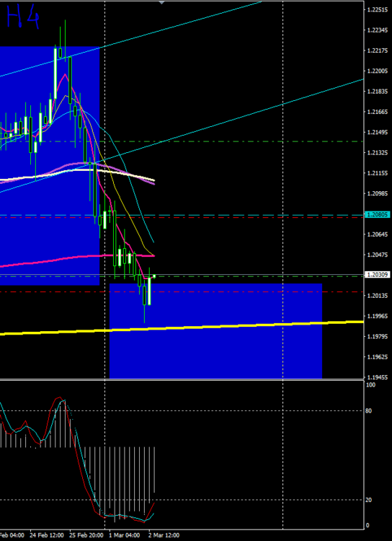Click the 1.19455 price axis label

click(x=378, y=377)
